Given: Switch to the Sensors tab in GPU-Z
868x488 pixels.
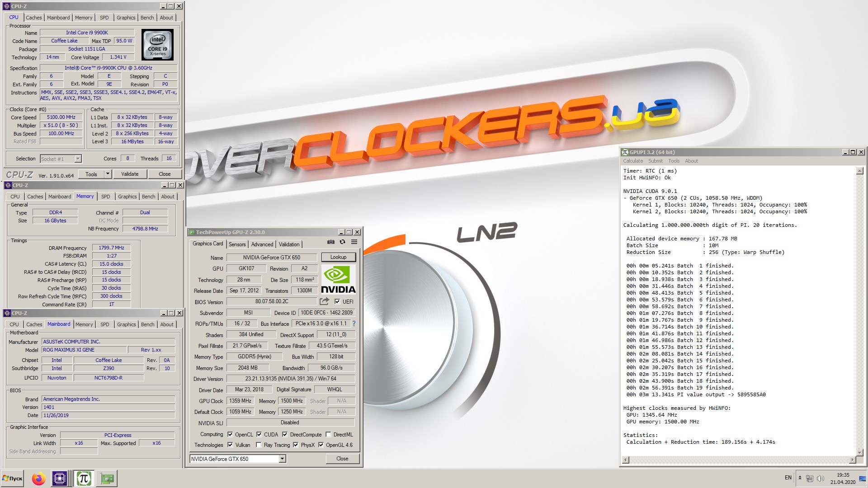Looking at the screenshot, I should 237,244.
